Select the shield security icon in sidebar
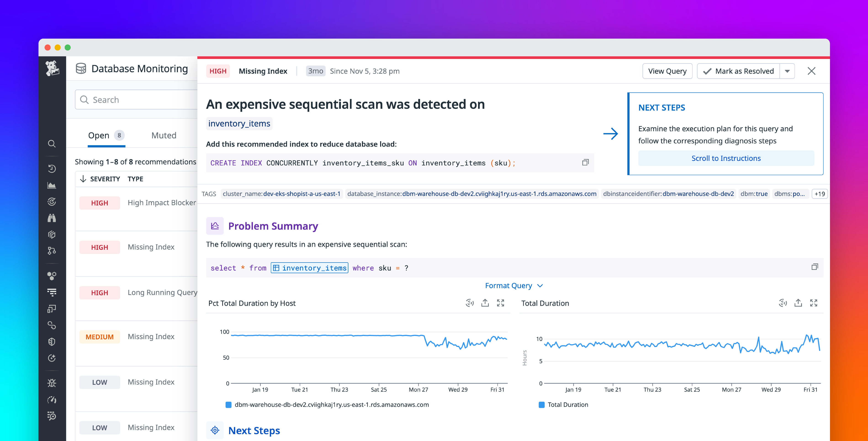This screenshot has width=868, height=441. [x=52, y=342]
